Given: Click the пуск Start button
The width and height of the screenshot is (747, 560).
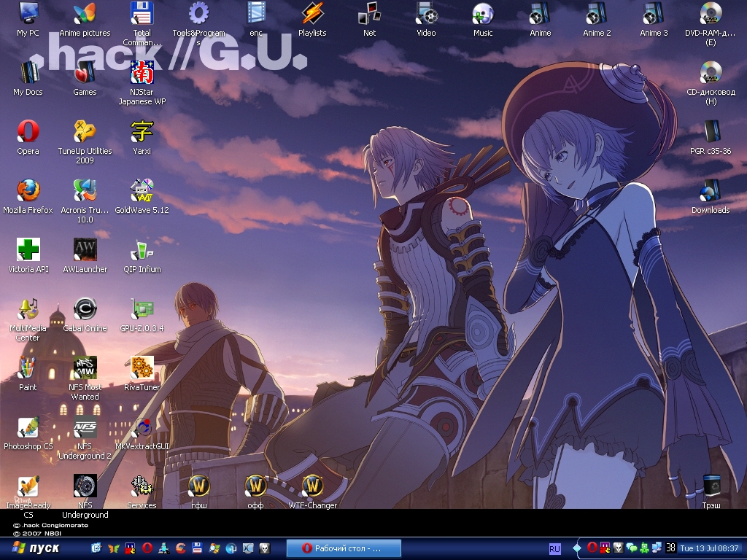Looking at the screenshot, I should 36,548.
